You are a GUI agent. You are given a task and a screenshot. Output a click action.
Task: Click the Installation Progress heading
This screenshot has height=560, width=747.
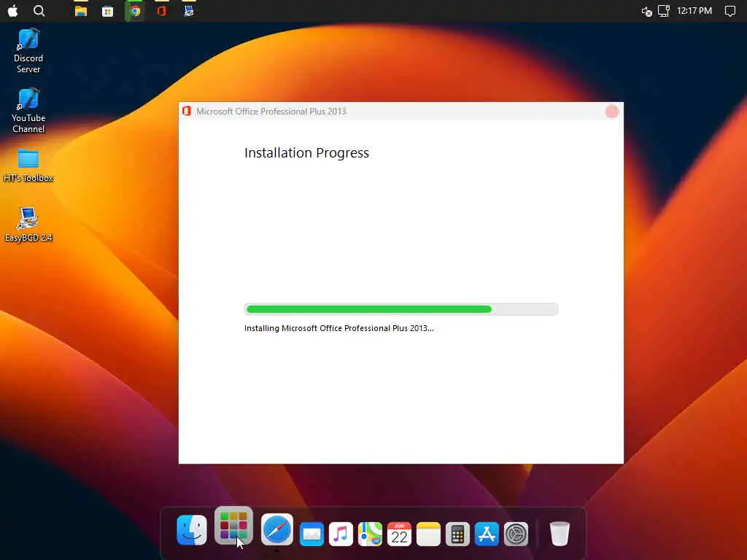(307, 153)
